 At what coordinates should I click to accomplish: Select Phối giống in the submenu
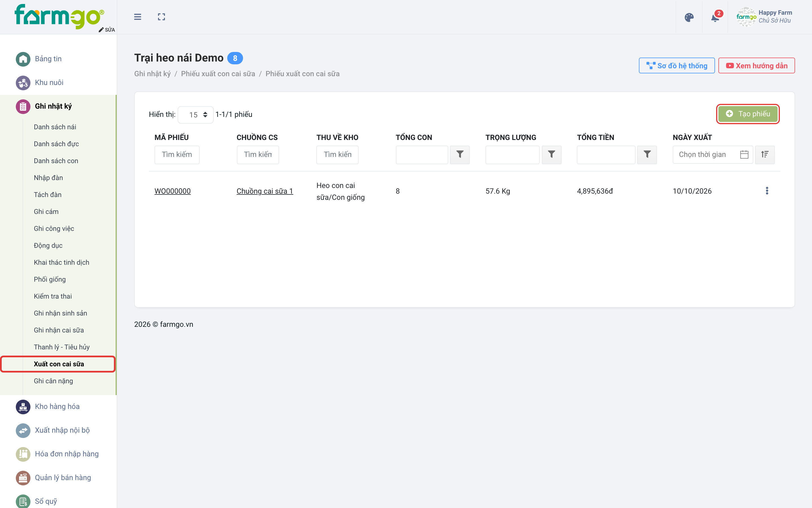click(x=50, y=279)
